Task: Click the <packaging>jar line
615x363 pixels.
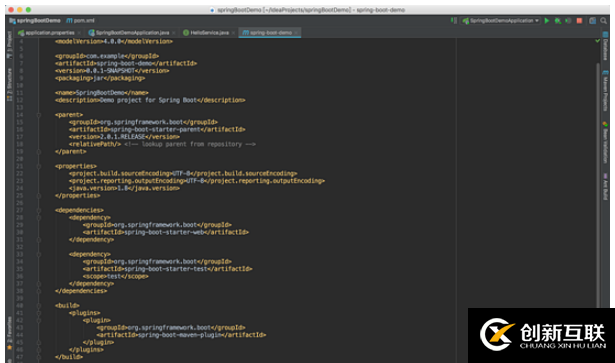Action: coord(100,78)
